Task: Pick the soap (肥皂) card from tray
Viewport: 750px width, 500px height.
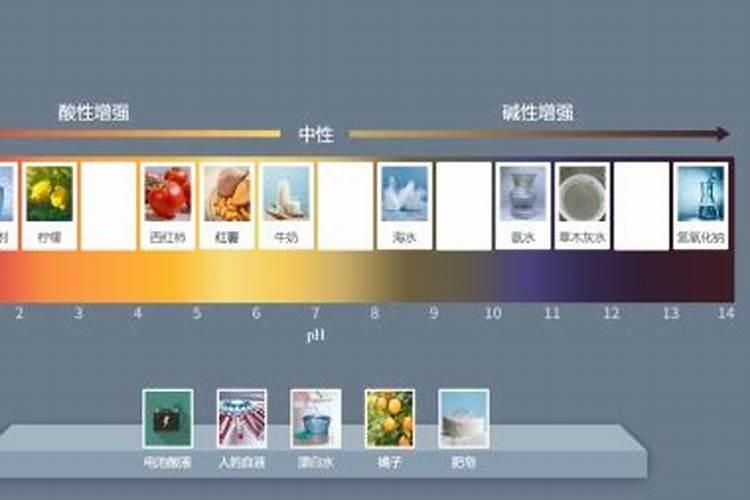Action: coord(463,428)
